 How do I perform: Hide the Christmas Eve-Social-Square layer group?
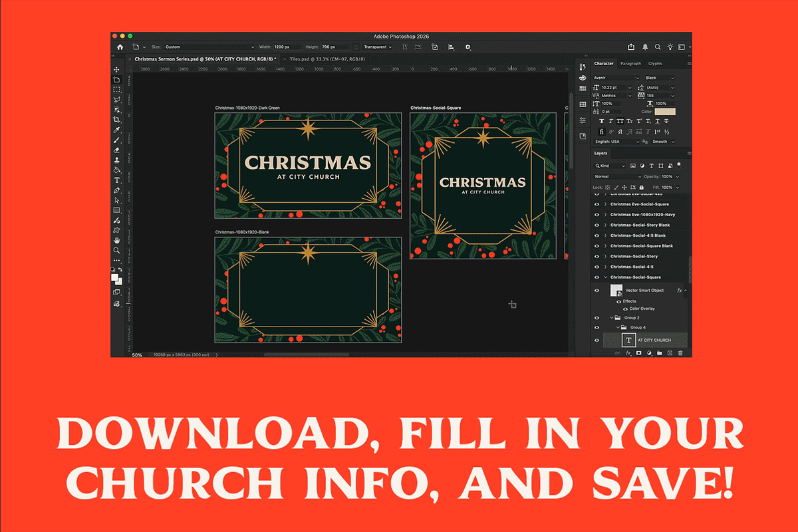tap(597, 204)
